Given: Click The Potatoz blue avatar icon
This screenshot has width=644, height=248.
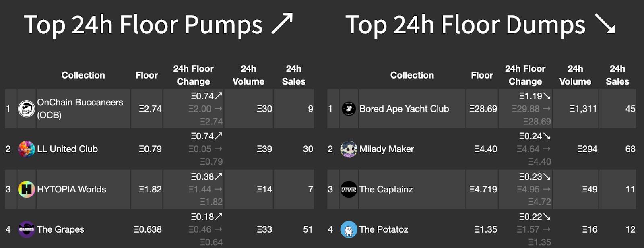Looking at the screenshot, I should (349, 229).
